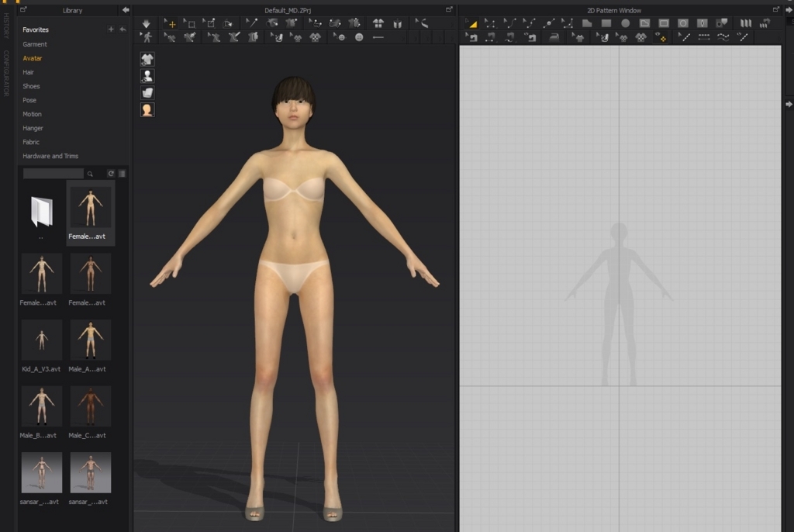This screenshot has height=532, width=794.
Task: Click the large button icon in 3D toolbar
Action: (x=359, y=37)
